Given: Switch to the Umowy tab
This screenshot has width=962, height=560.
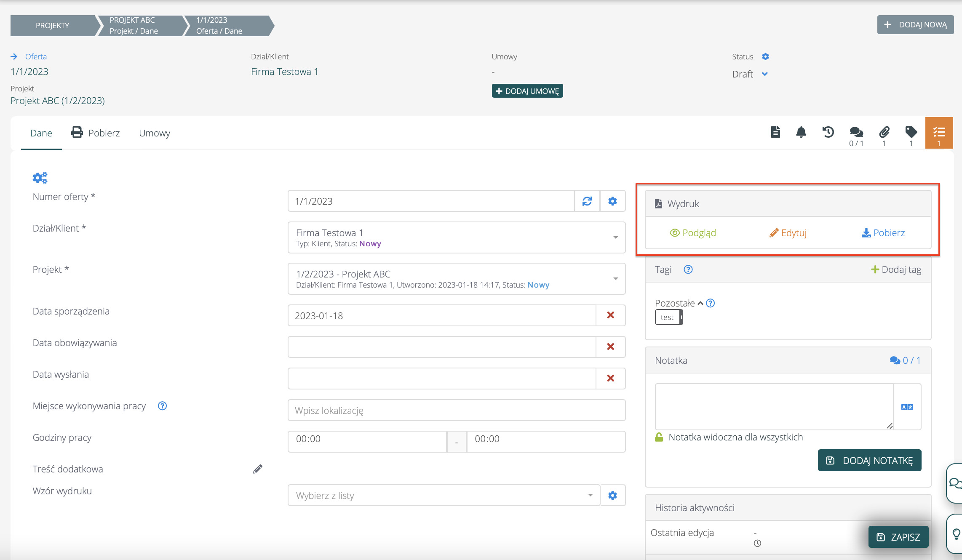Looking at the screenshot, I should 155,133.
